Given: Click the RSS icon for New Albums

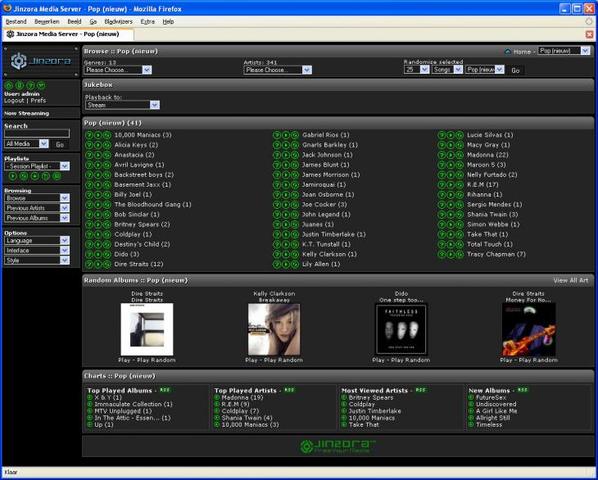Looking at the screenshot, I should click(x=522, y=390).
